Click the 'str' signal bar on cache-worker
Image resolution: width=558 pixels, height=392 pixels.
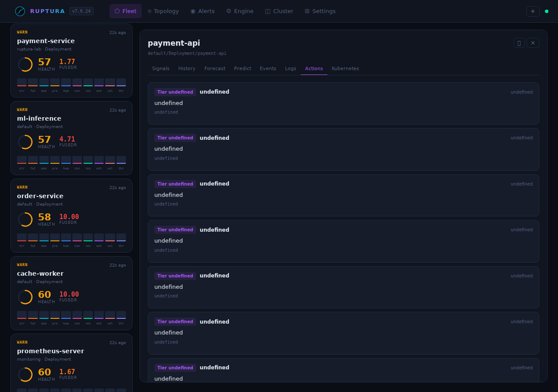click(x=22, y=315)
